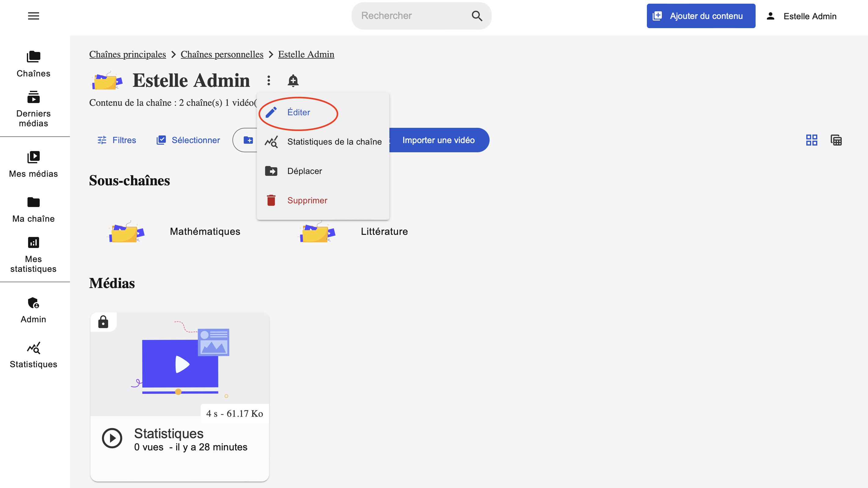Open Mes statistiques in sidebar
The width and height of the screenshot is (868, 488).
click(x=33, y=255)
